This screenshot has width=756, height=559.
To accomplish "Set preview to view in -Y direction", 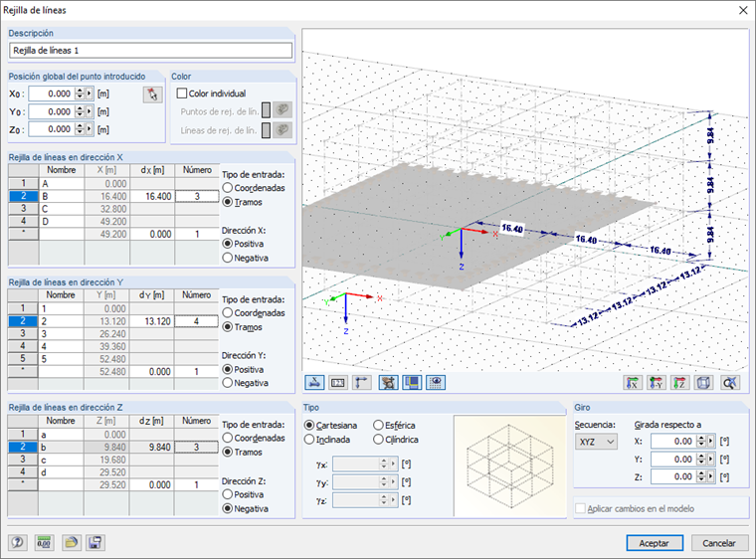I will (x=657, y=383).
